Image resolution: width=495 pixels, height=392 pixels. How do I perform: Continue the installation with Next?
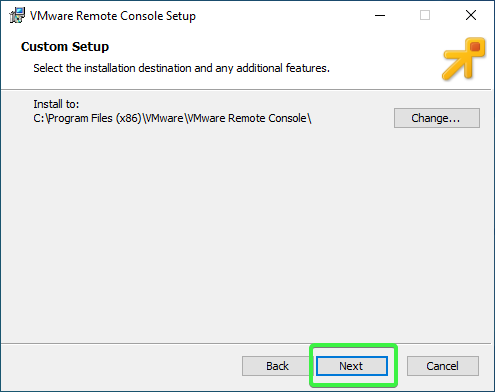352,366
